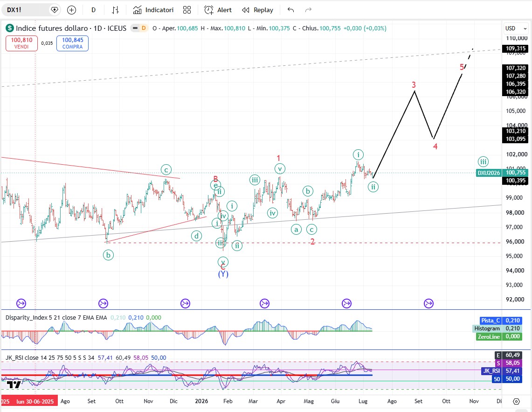The height and width of the screenshot is (412, 532).
Task: Select the blue (Y) wave label
Action: (223, 274)
